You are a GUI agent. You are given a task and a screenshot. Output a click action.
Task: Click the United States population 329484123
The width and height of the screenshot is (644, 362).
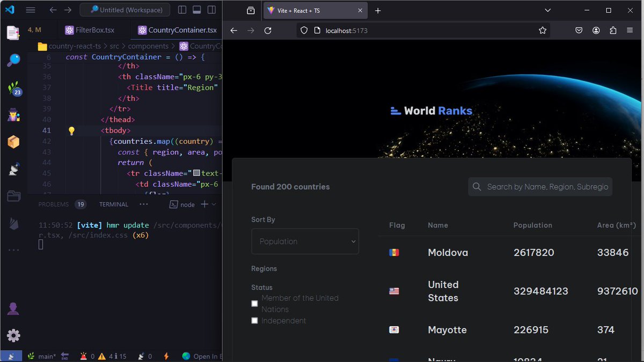tap(541, 291)
